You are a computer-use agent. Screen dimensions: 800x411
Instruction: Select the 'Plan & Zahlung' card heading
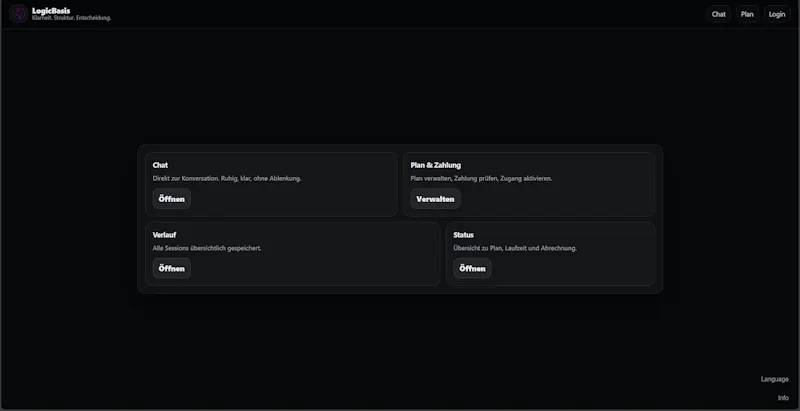point(436,165)
